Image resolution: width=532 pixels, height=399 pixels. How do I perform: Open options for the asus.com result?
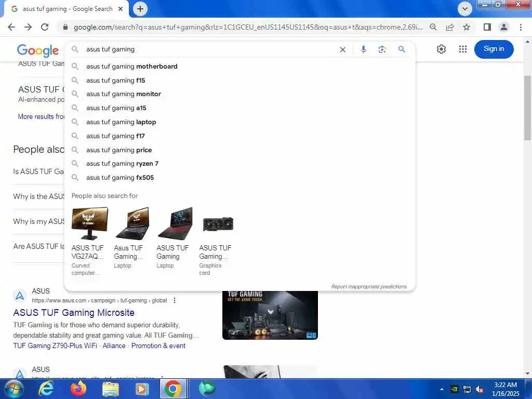click(x=175, y=300)
